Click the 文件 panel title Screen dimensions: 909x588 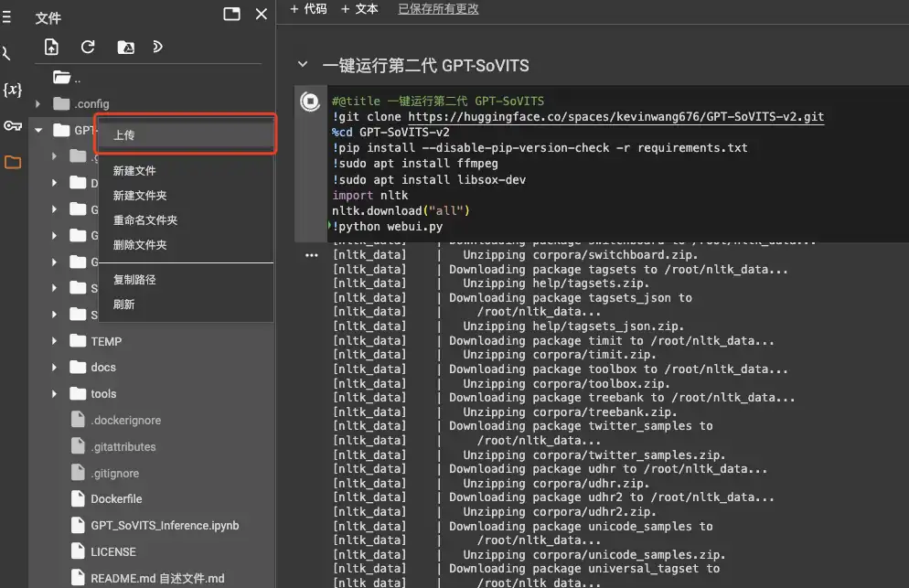[x=48, y=18]
